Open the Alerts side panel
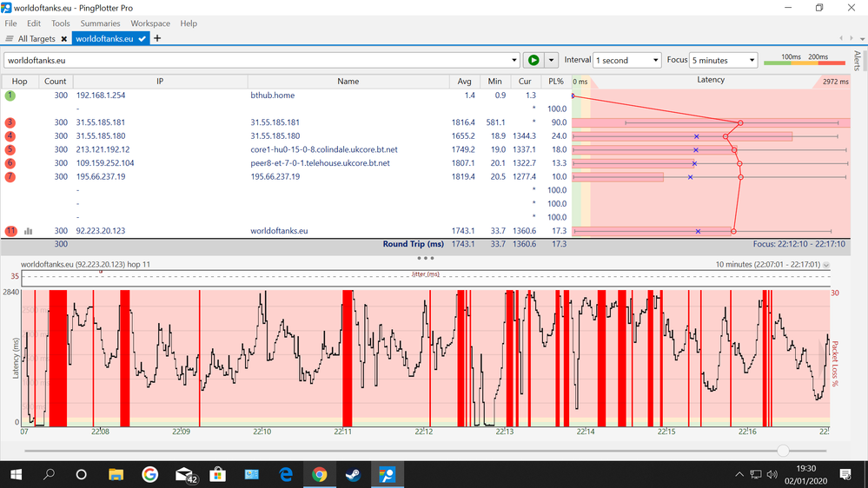868x488 pixels. tap(857, 61)
